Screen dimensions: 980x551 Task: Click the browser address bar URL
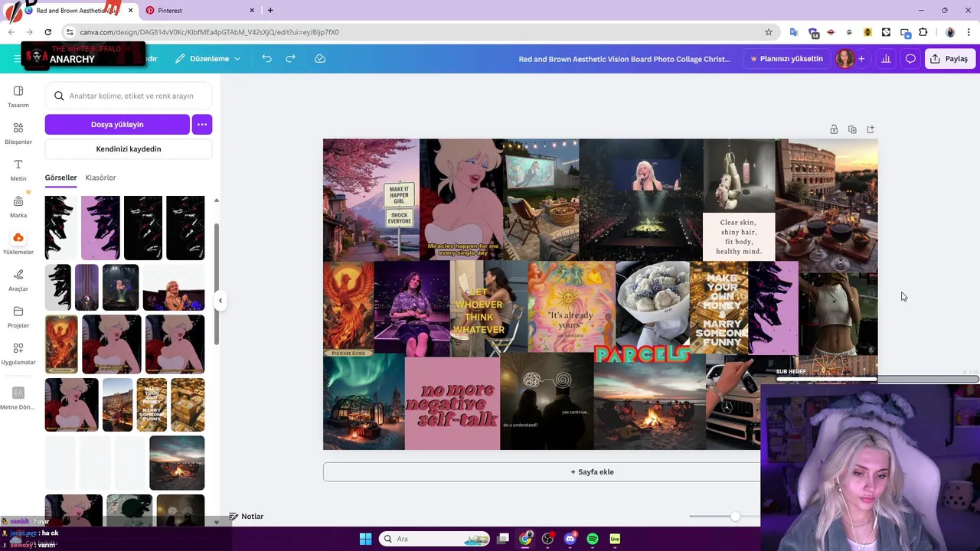[210, 32]
